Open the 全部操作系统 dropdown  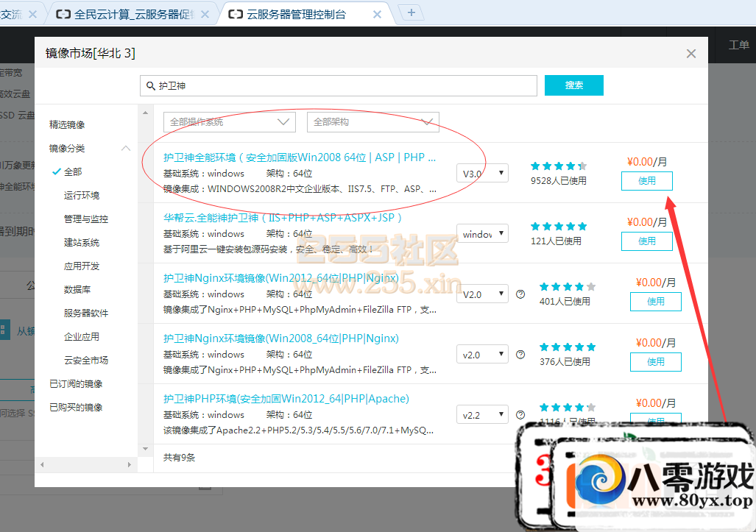click(x=230, y=122)
